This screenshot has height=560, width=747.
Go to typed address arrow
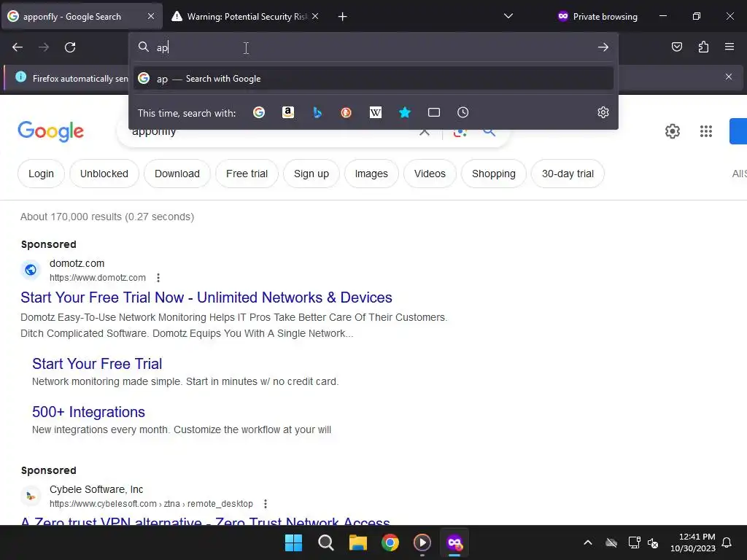pyautogui.click(x=603, y=47)
